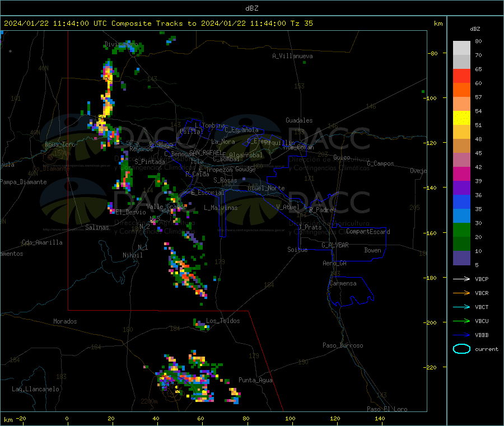Click the SAN_RAFAEL city label
Image resolution: width=504 pixels, height=426 pixels.
pos(206,152)
